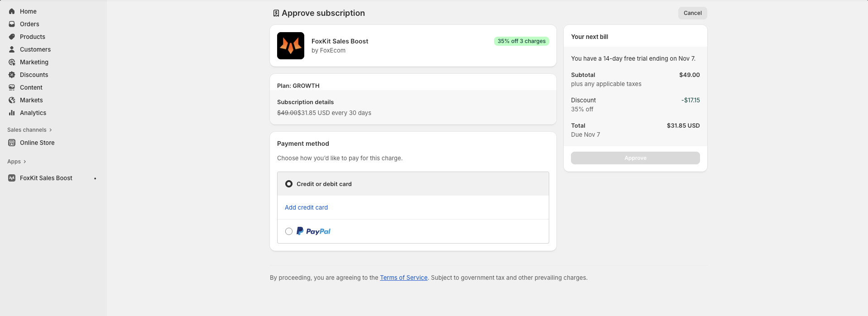Viewport: 868px width, 316px height.
Task: Open the Terms of Service link
Action: 403,278
